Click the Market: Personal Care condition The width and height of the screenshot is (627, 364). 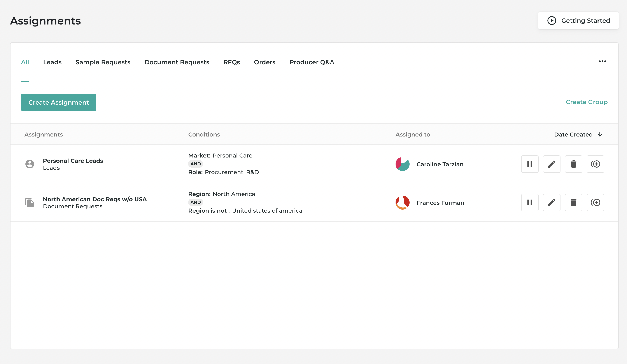pos(220,156)
